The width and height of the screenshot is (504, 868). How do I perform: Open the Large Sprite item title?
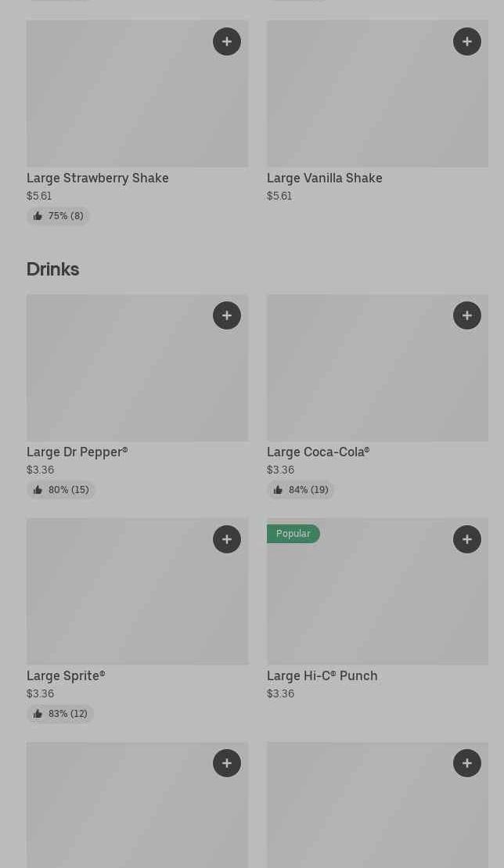[66, 675]
